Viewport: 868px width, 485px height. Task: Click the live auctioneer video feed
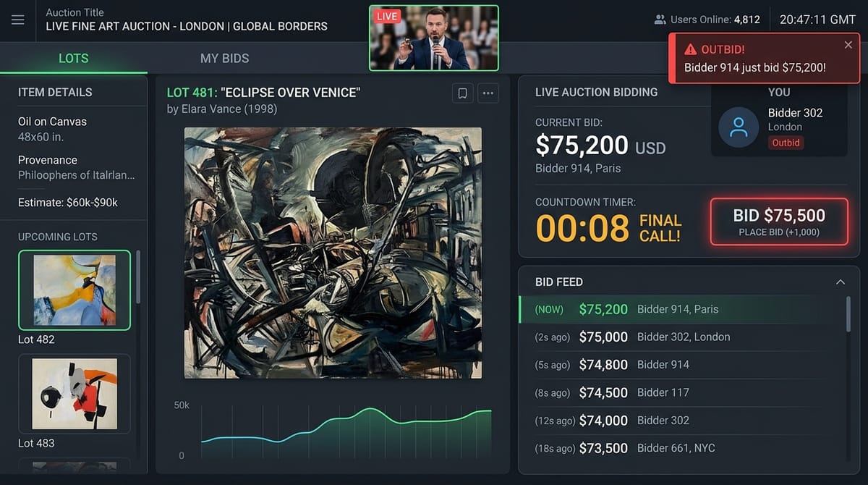point(434,38)
